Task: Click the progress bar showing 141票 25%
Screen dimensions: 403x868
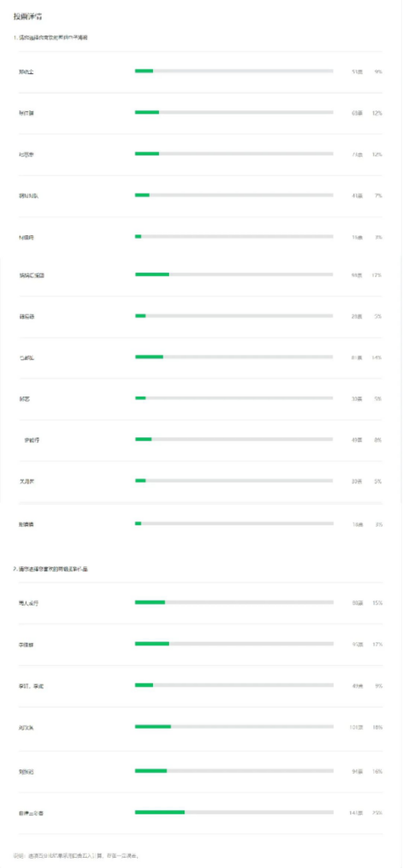Action: (x=234, y=813)
